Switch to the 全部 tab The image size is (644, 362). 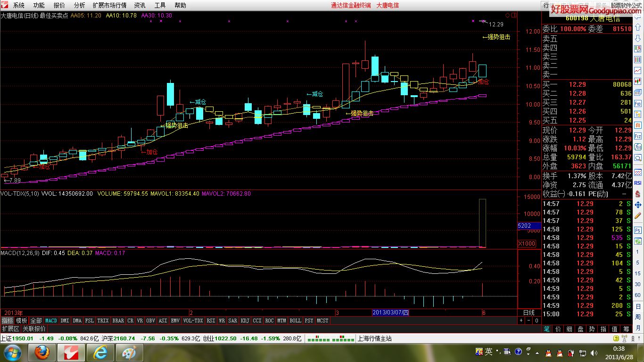pyautogui.click(x=36, y=321)
